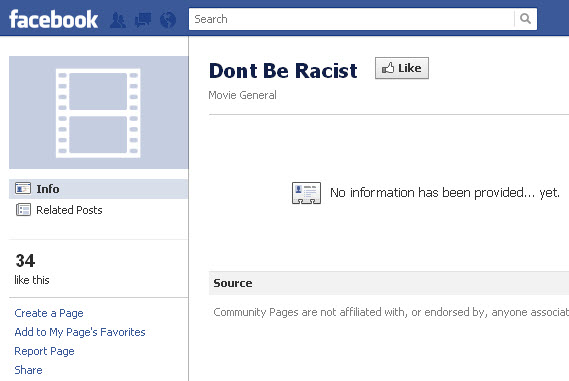Click the info card icon beside message

click(306, 193)
